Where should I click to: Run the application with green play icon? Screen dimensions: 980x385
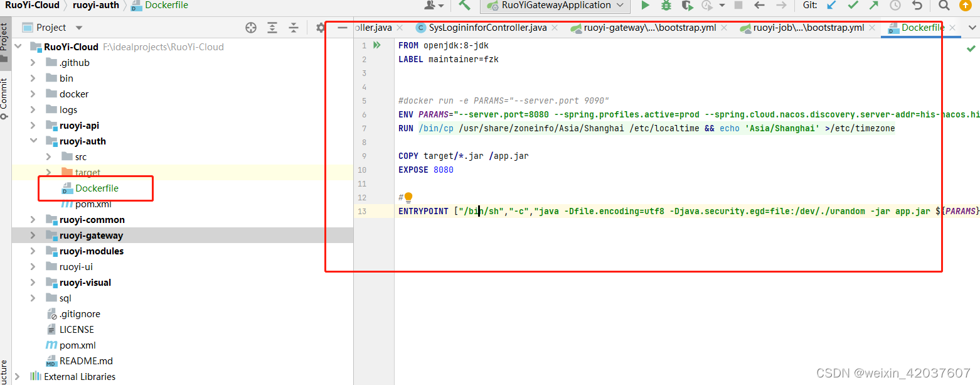point(645,5)
